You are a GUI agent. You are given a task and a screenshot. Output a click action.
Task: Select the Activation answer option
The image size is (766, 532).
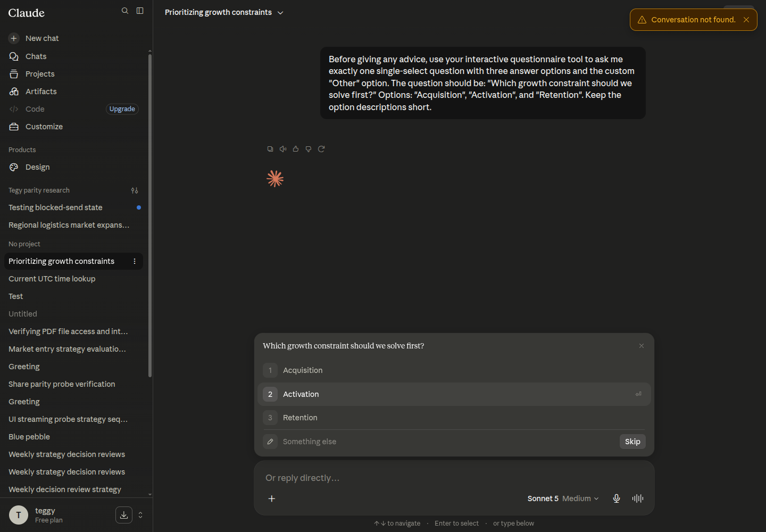(x=454, y=394)
